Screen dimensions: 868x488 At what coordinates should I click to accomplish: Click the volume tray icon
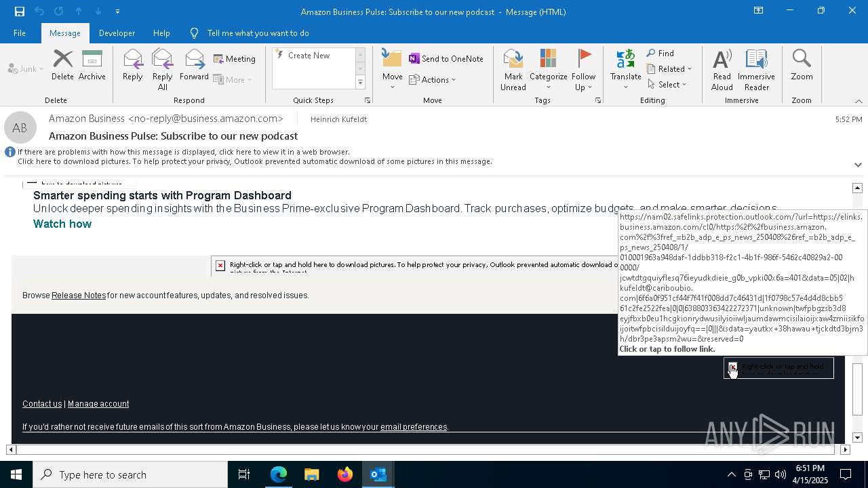[x=780, y=474]
